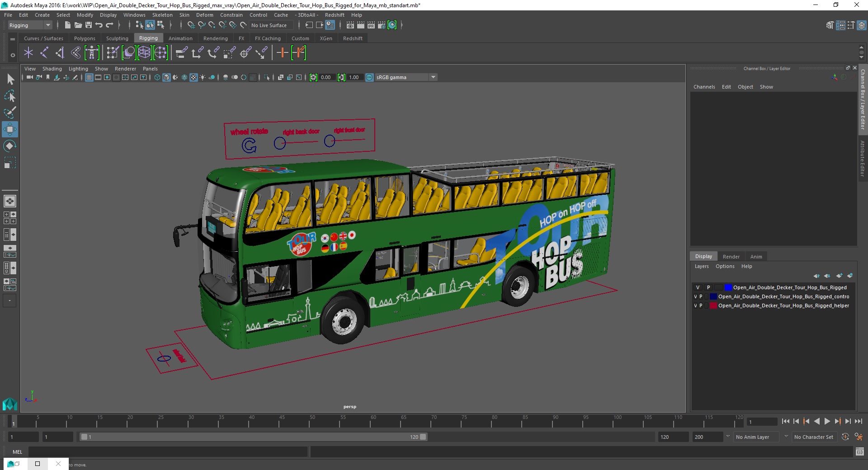
Task: Open viewport Shading menu
Action: click(x=52, y=69)
